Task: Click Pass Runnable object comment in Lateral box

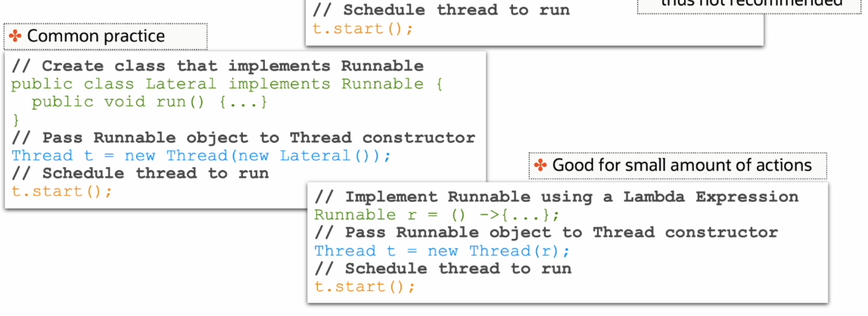Action: [x=244, y=138]
